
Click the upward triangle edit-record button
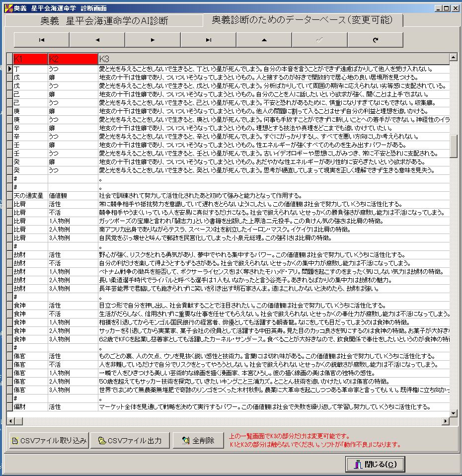pyautogui.click(x=264, y=40)
